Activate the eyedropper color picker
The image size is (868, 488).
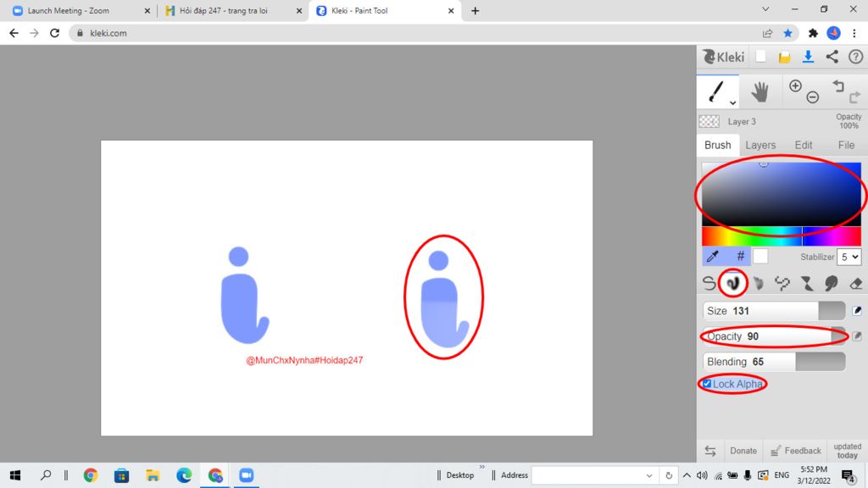[x=714, y=256]
